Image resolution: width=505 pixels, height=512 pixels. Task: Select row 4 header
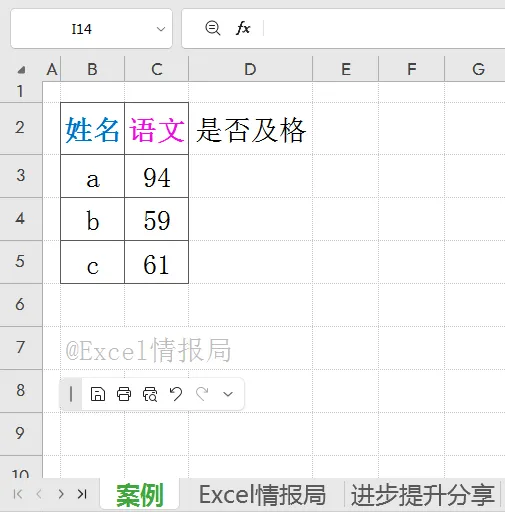point(21,219)
